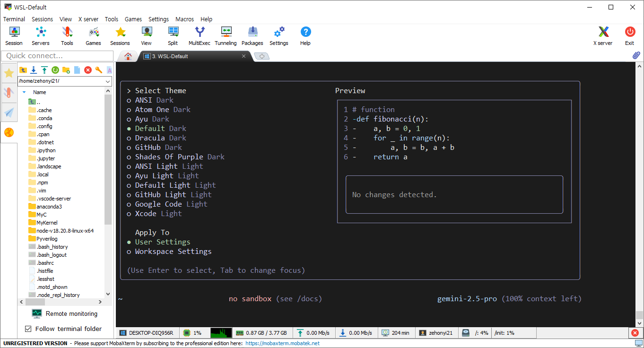Screen dimensions: 644x348
Task: Activate the Split terminal icon
Action: click(173, 36)
